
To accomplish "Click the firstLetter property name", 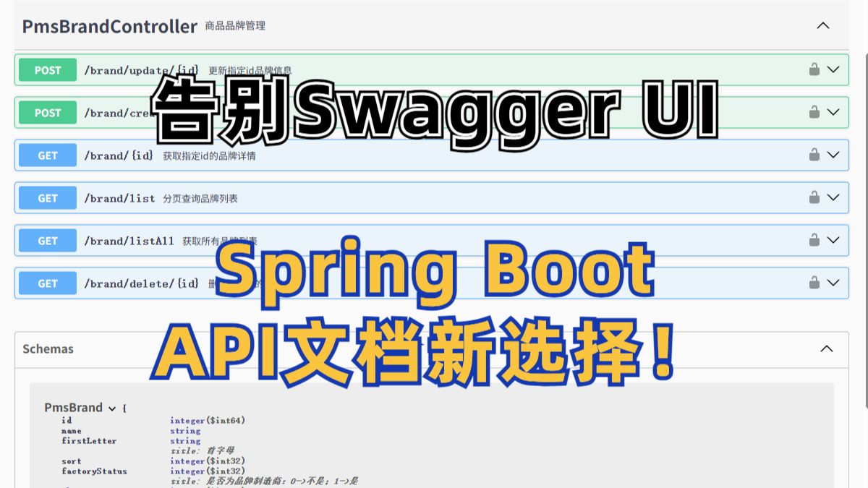I will (x=89, y=440).
